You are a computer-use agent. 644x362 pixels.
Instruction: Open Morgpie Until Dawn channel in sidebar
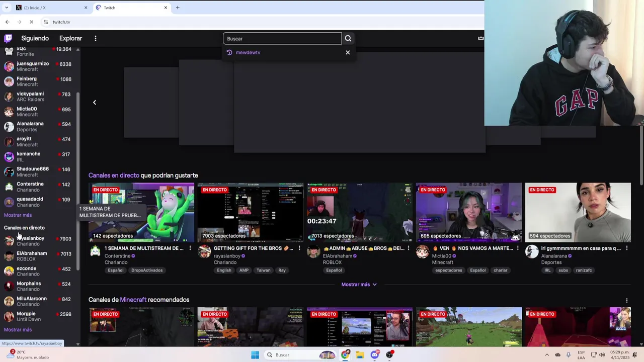tap(38, 316)
